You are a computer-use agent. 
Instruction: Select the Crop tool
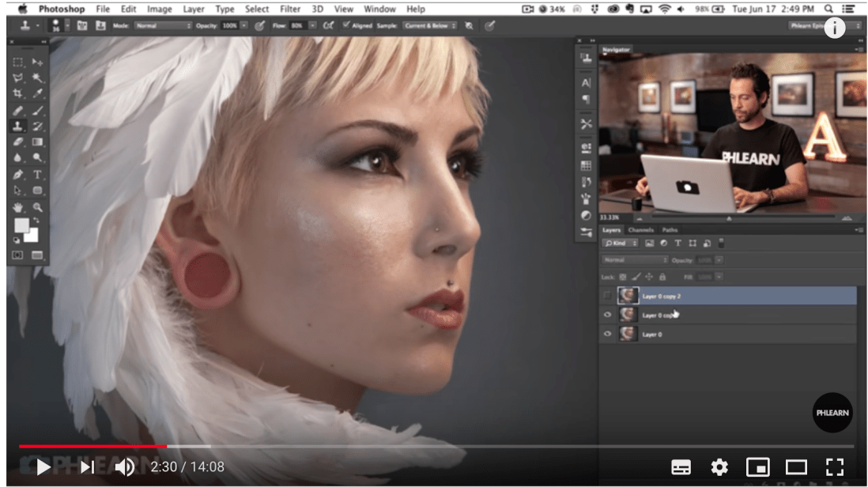tap(17, 93)
